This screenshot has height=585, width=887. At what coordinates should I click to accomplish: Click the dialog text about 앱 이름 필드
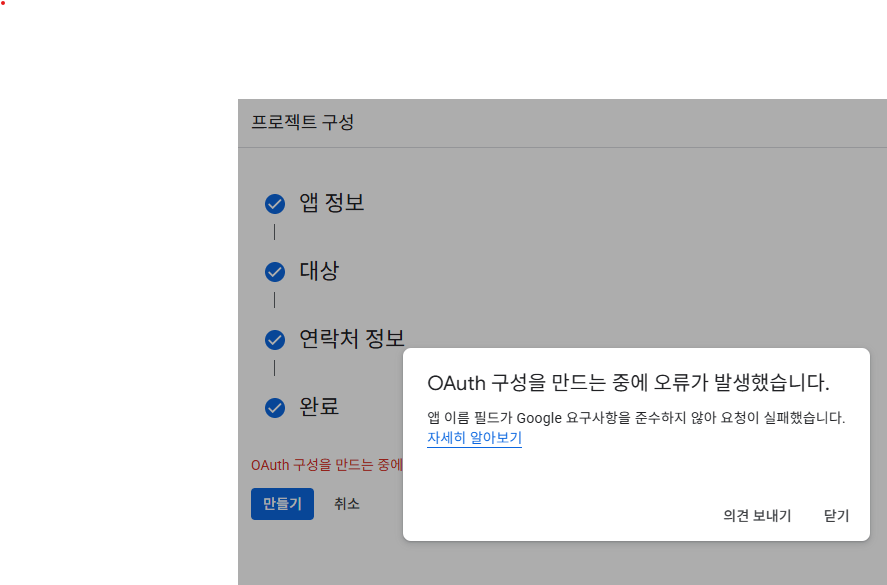(636, 418)
